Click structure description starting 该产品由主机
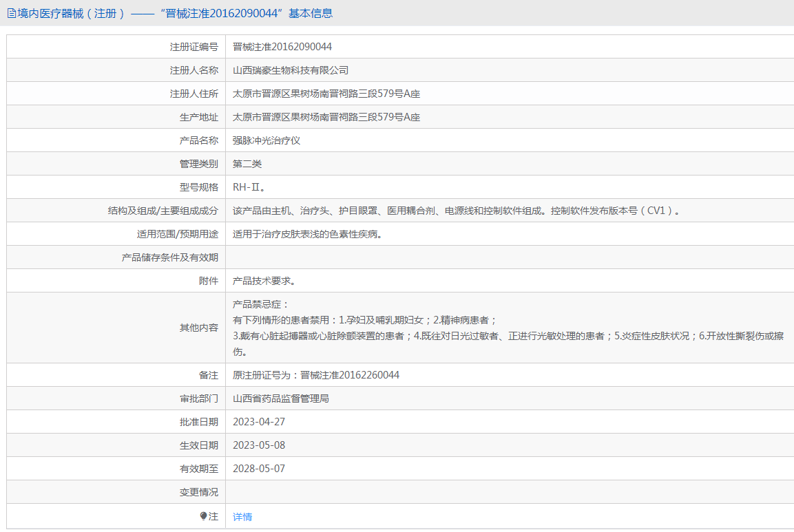 tap(456, 211)
